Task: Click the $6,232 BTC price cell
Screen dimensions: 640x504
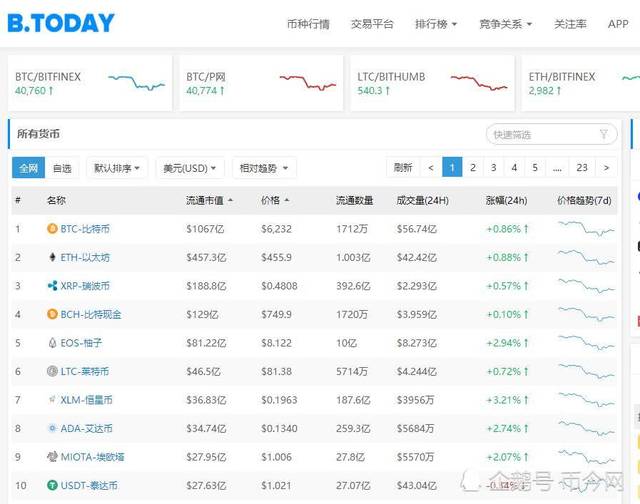Action: coord(276,229)
